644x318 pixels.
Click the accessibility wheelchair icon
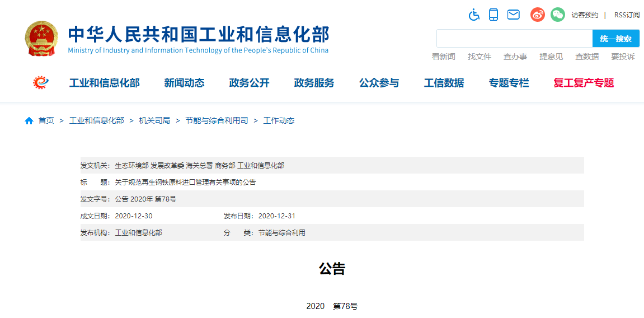click(474, 15)
